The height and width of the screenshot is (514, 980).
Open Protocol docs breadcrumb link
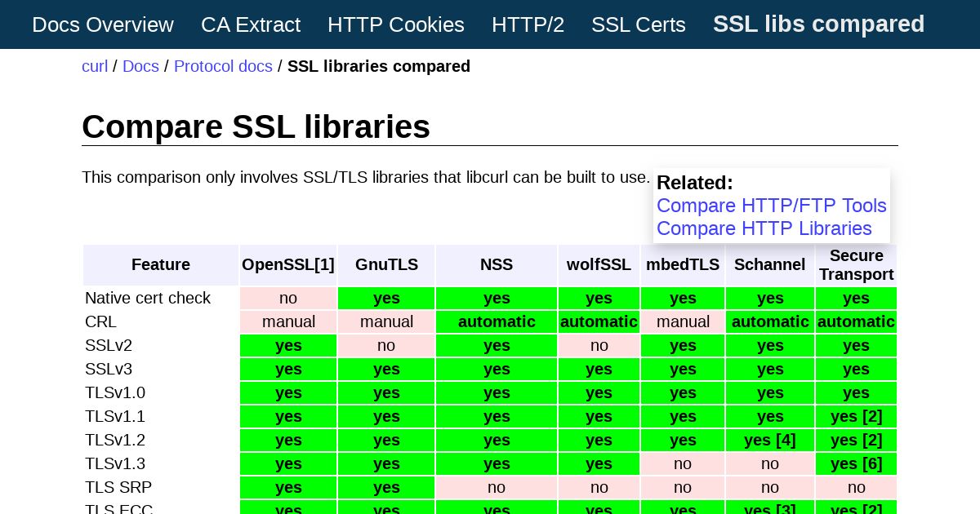[x=223, y=66]
